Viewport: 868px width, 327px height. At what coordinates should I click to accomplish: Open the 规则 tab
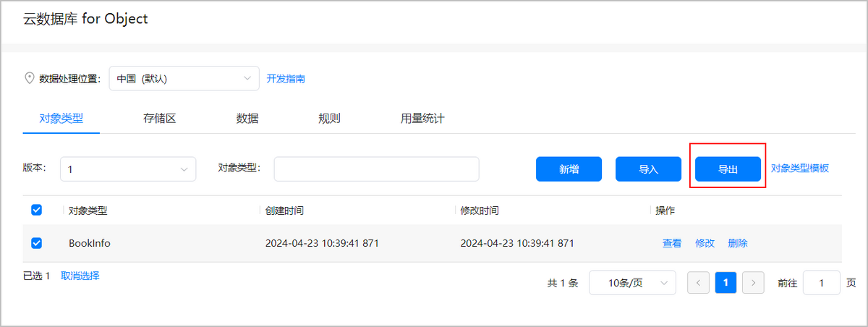click(x=329, y=119)
